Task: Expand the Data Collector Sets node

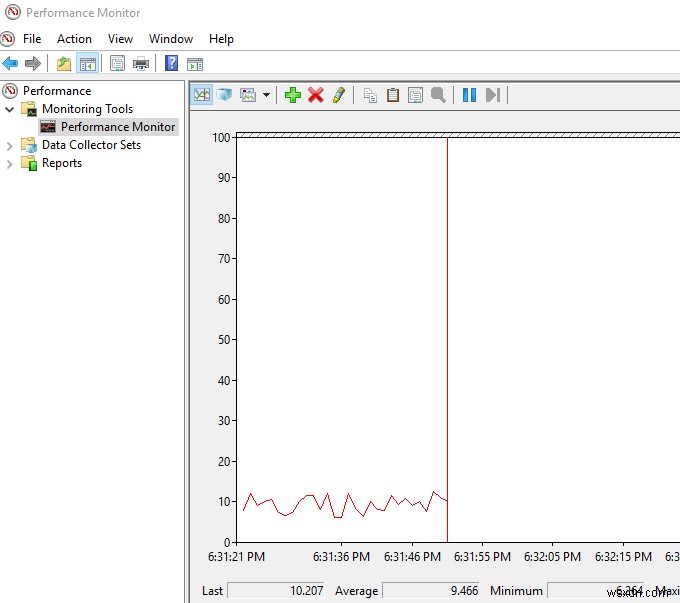Action: click(x=10, y=145)
